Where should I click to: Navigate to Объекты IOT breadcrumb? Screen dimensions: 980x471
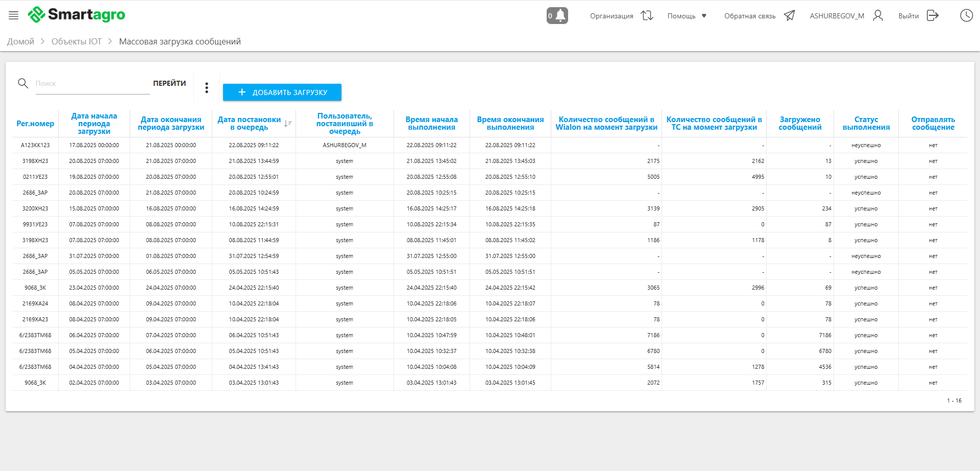tap(77, 41)
